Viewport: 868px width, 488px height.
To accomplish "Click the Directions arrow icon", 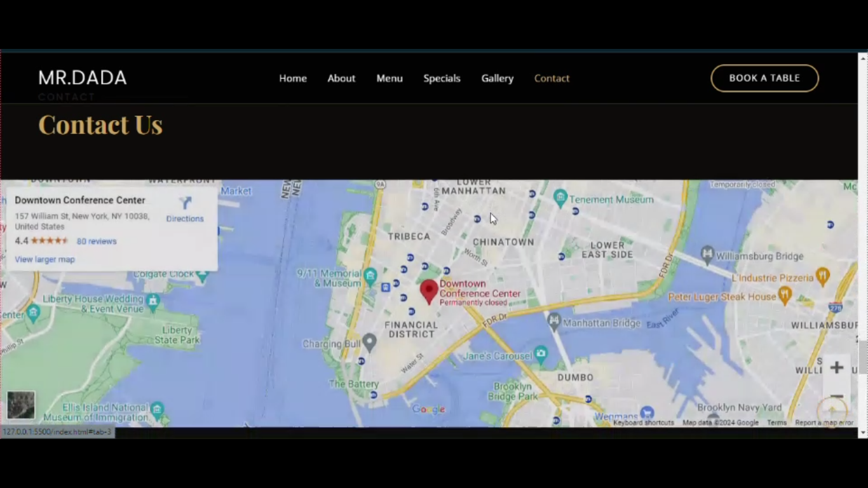I will click(185, 203).
